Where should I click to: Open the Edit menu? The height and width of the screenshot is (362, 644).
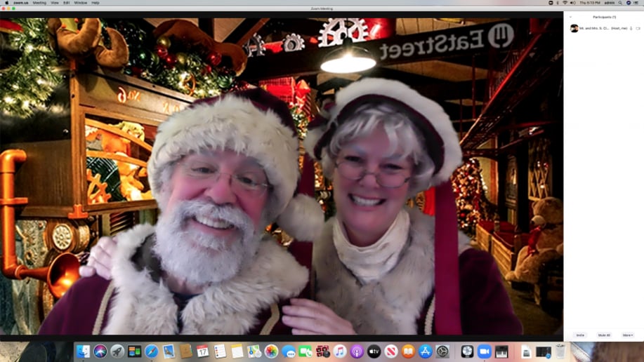67,3
